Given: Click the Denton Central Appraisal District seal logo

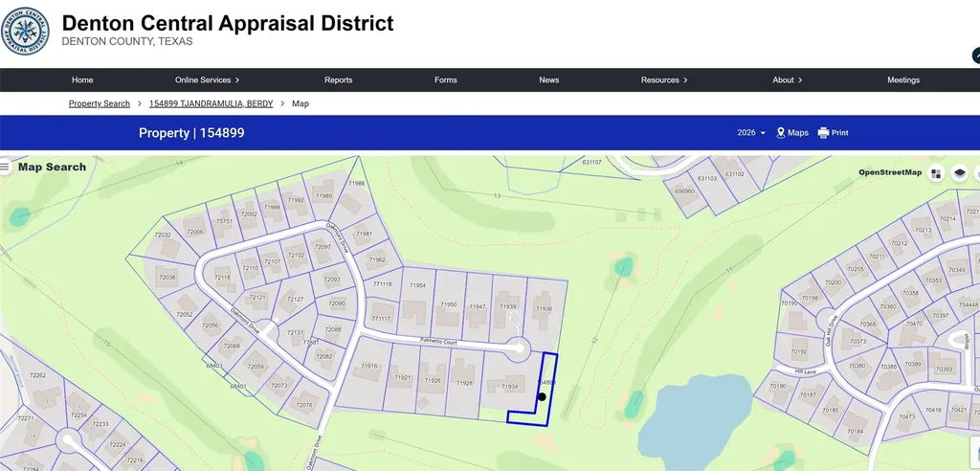Looking at the screenshot, I should point(25,32).
